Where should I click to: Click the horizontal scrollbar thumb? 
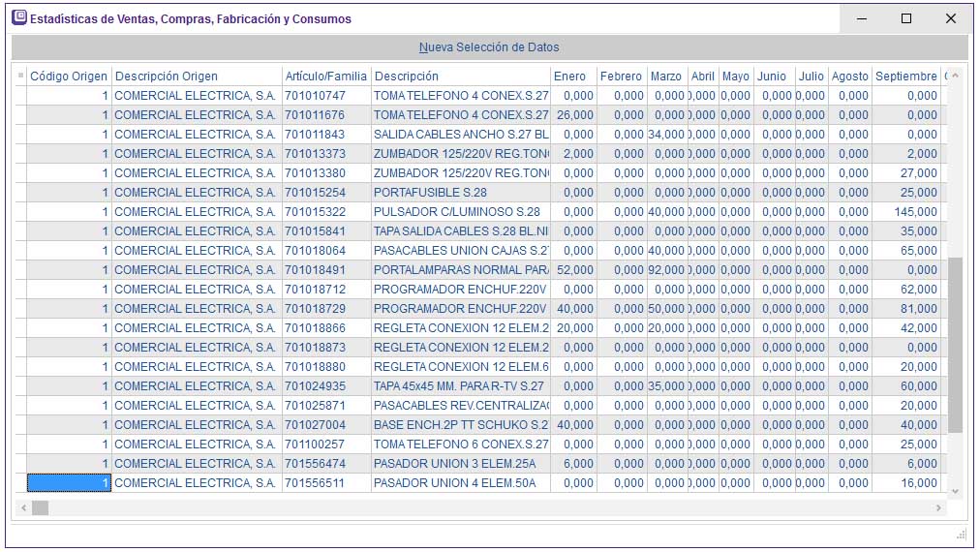coord(40,508)
